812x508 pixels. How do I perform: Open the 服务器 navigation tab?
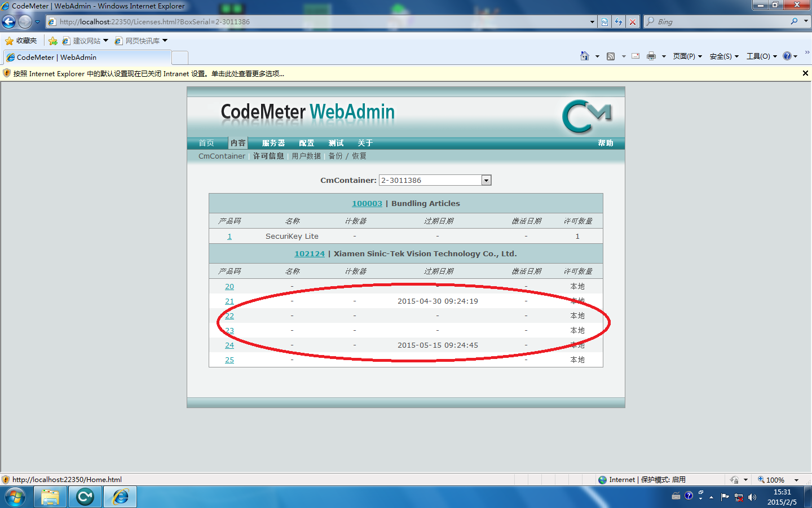coord(273,143)
